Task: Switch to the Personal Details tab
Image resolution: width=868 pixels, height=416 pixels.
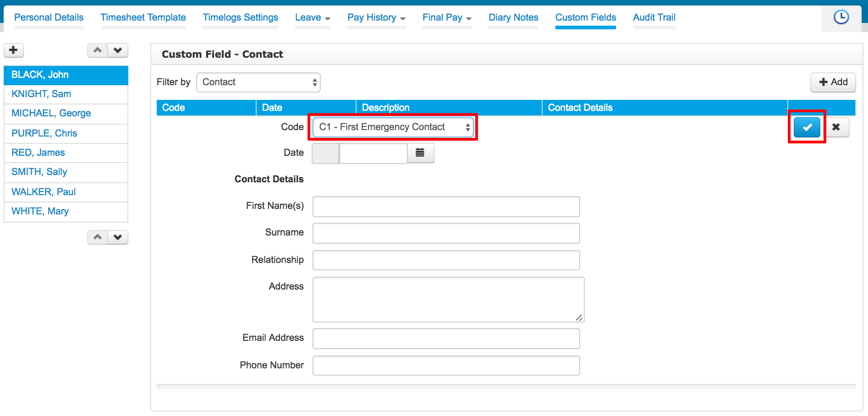Action: pos(49,17)
